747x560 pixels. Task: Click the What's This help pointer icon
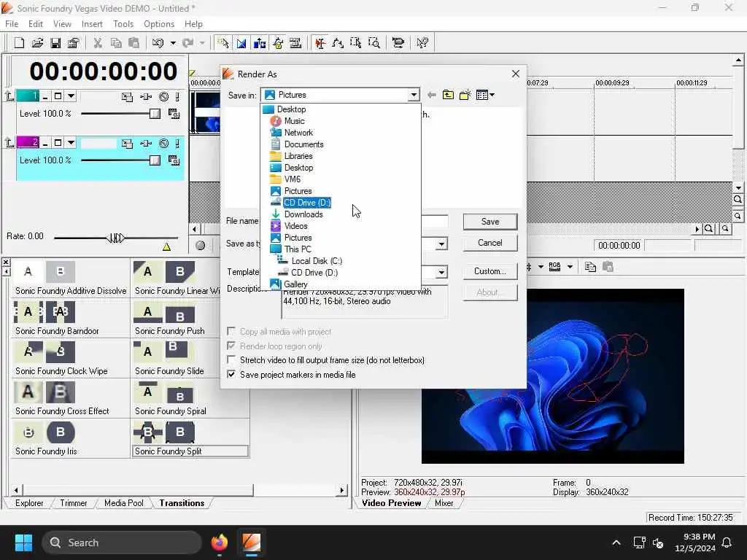422,43
